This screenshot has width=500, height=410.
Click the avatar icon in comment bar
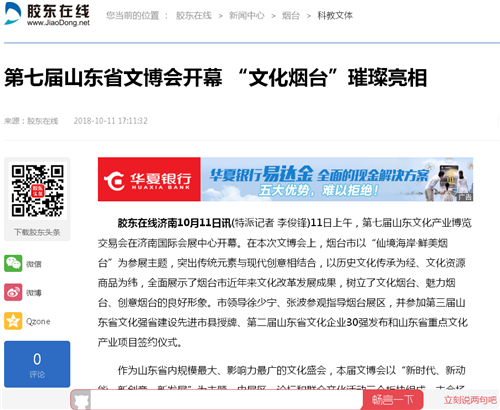(x=82, y=400)
